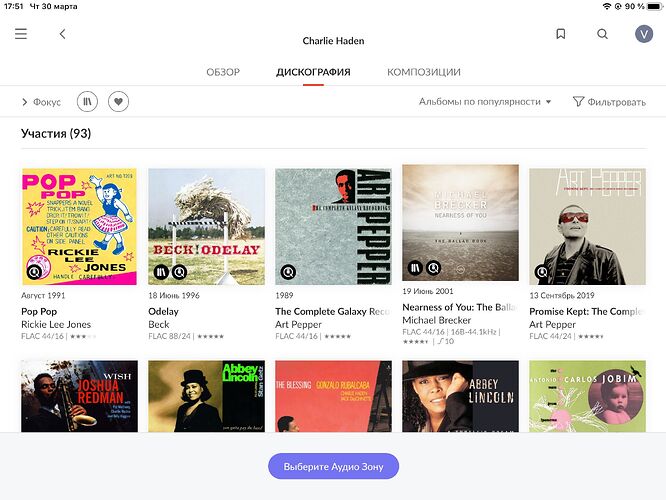Click the date 13 Сентябрь 2019
Image resolution: width=666 pixels, height=500 pixels.
click(x=562, y=295)
